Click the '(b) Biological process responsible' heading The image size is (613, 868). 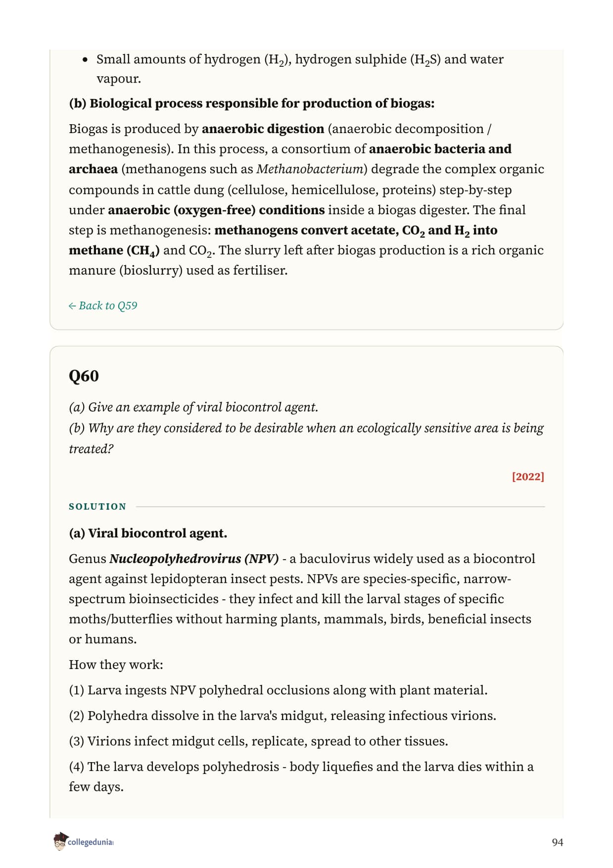pos(252,103)
